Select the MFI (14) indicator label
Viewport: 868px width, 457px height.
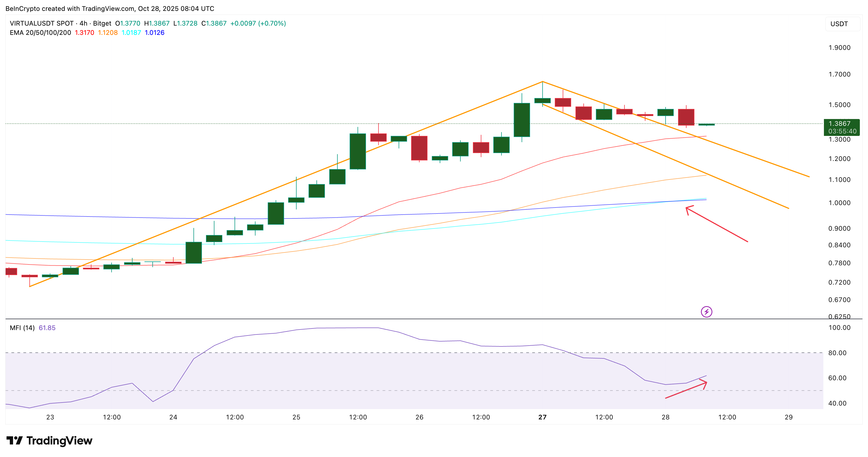tap(22, 328)
